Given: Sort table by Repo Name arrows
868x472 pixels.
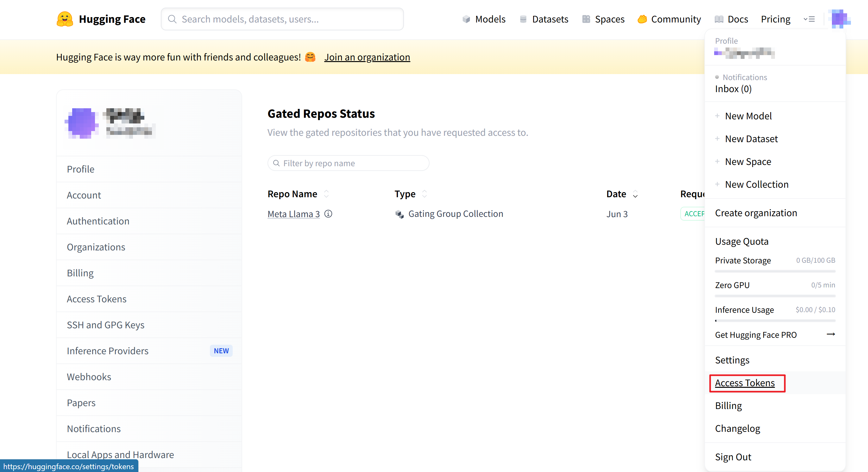Looking at the screenshot, I should 326,194.
